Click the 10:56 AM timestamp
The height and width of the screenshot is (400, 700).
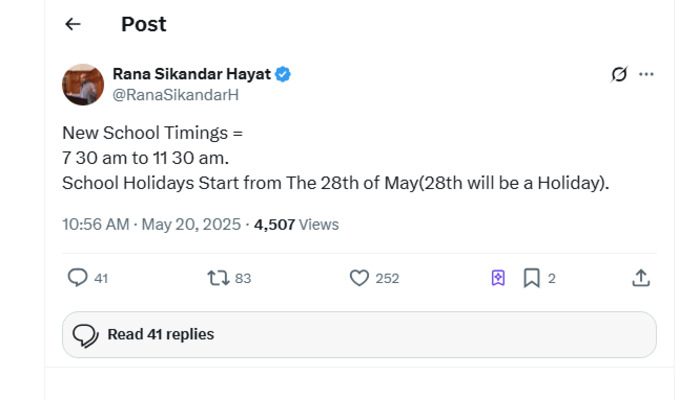point(96,224)
